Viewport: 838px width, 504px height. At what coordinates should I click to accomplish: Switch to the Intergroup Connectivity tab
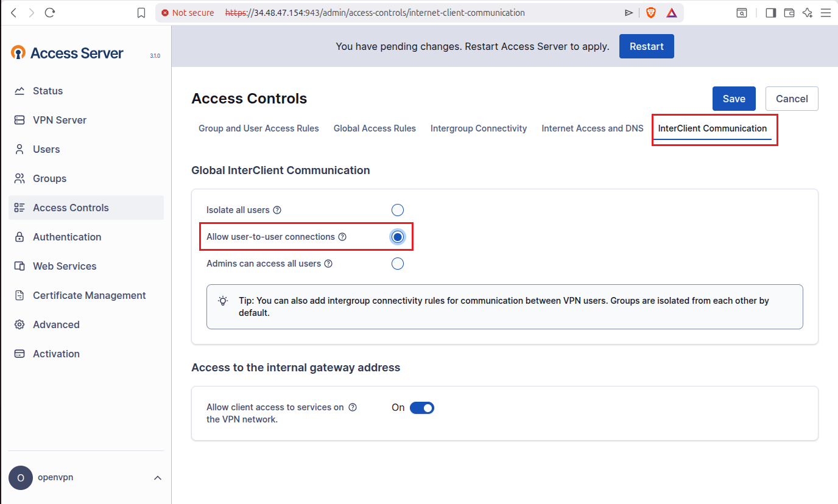(x=479, y=128)
